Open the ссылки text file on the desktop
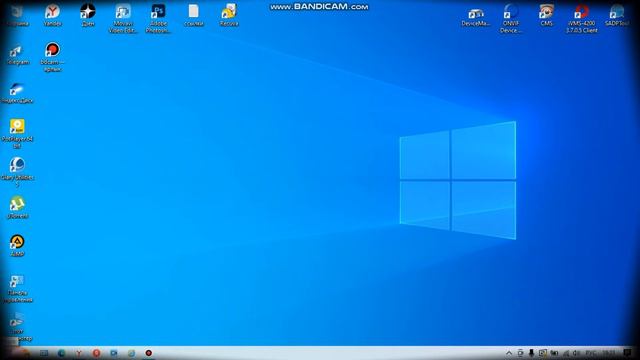Image resolution: width=640 pixels, height=360 pixels. pyautogui.click(x=193, y=15)
